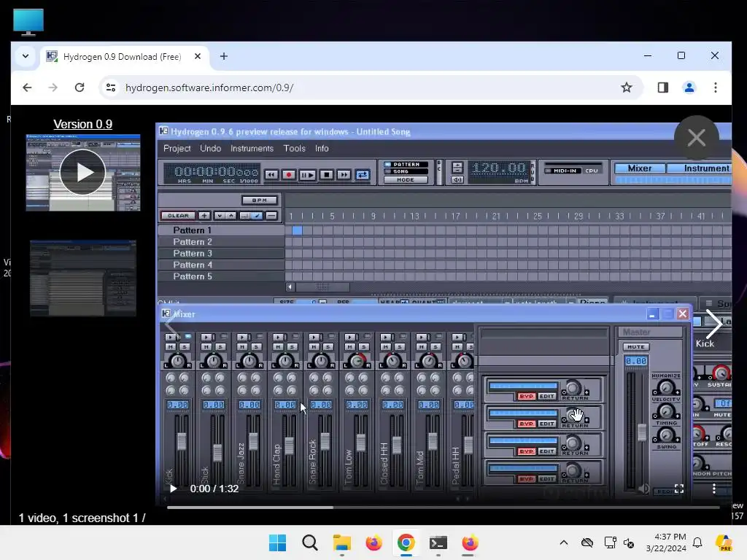Go back to the previous page
747x560 pixels.
pos(27,87)
